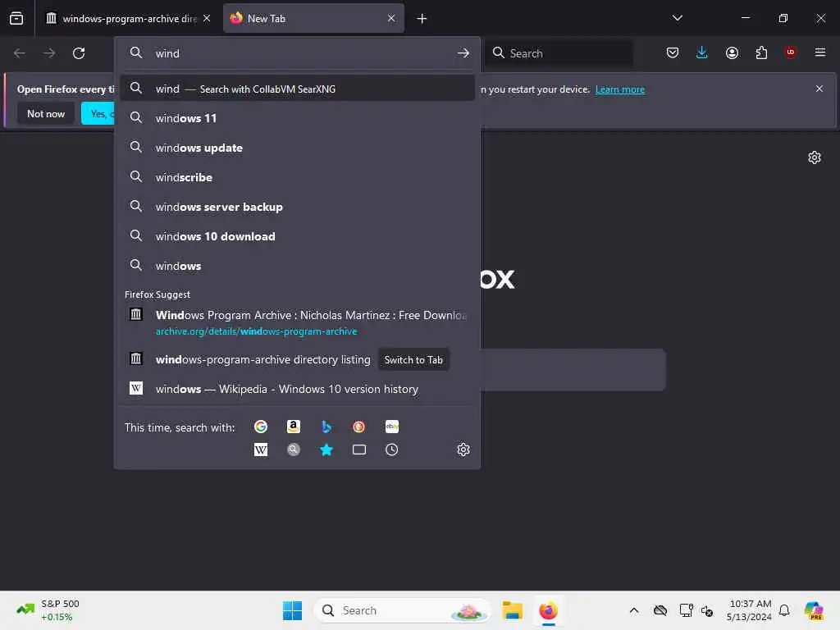Choose windscribe suggestion
This screenshot has height=630, width=840.
point(297,177)
